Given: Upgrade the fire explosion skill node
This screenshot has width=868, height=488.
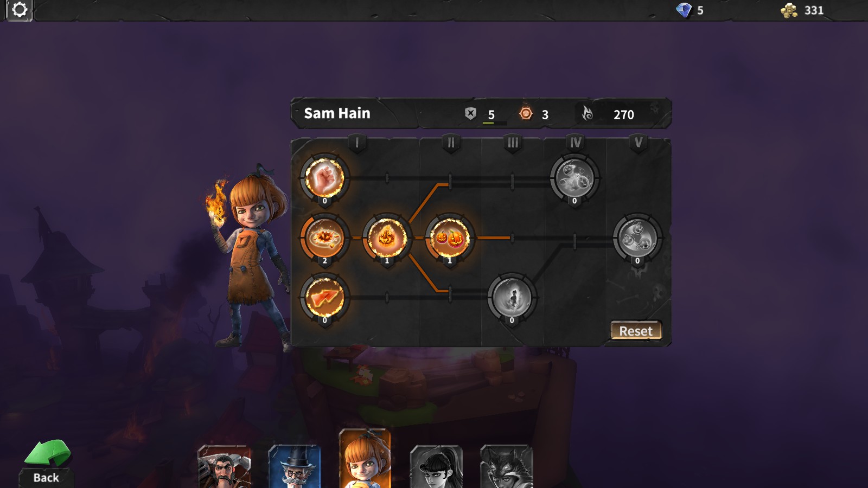Looking at the screenshot, I should click(x=324, y=238).
